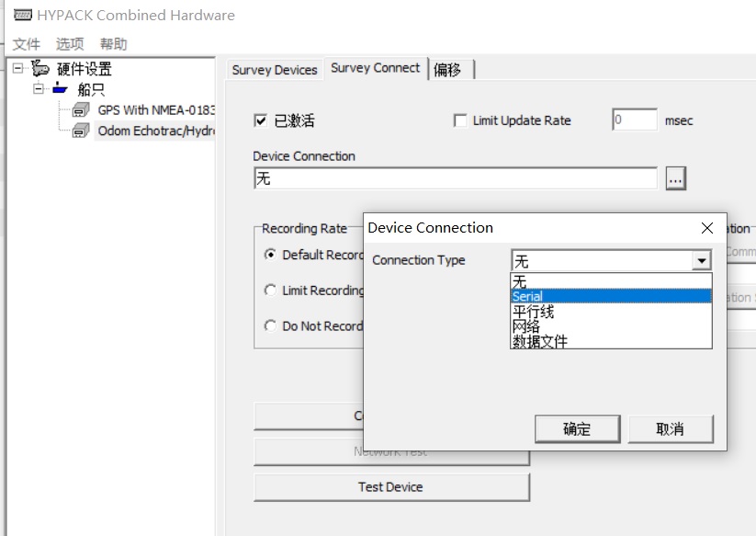Choose Serial connection type
This screenshot has height=536, width=756.
pyautogui.click(x=611, y=296)
